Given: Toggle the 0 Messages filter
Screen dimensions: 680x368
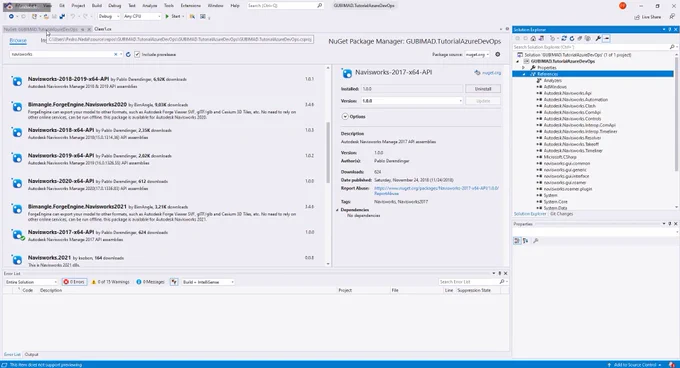Looking at the screenshot, I should point(150,282).
